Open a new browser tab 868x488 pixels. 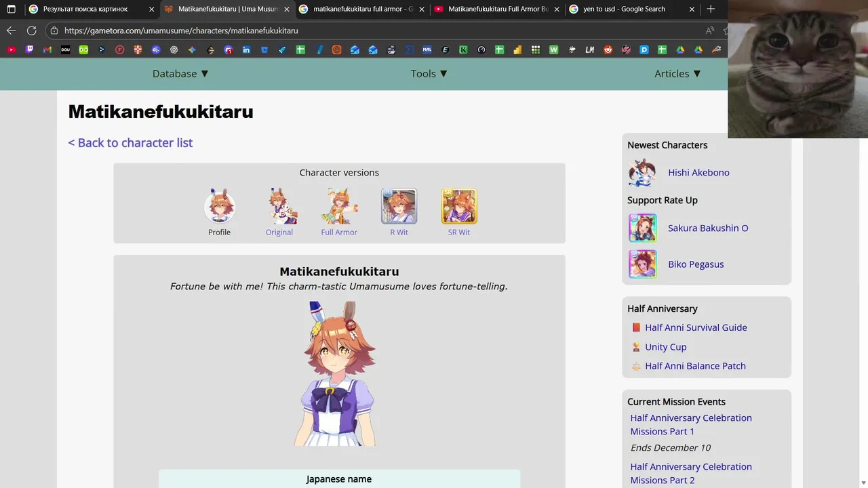[x=711, y=9]
